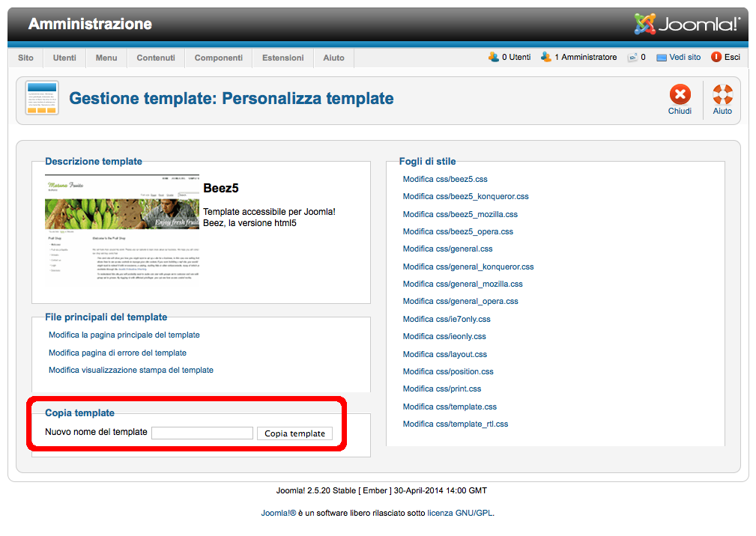Click the Beez5 template name heading

pyautogui.click(x=221, y=188)
